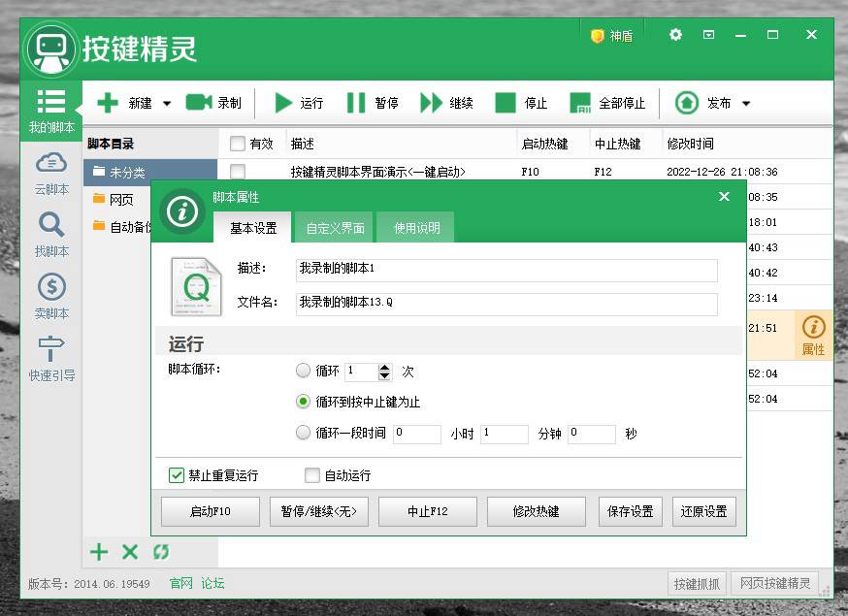The width and height of the screenshot is (848, 616).
Task: Check the 按键精灵脚本界面演示 row checkbox
Action: coord(238,172)
